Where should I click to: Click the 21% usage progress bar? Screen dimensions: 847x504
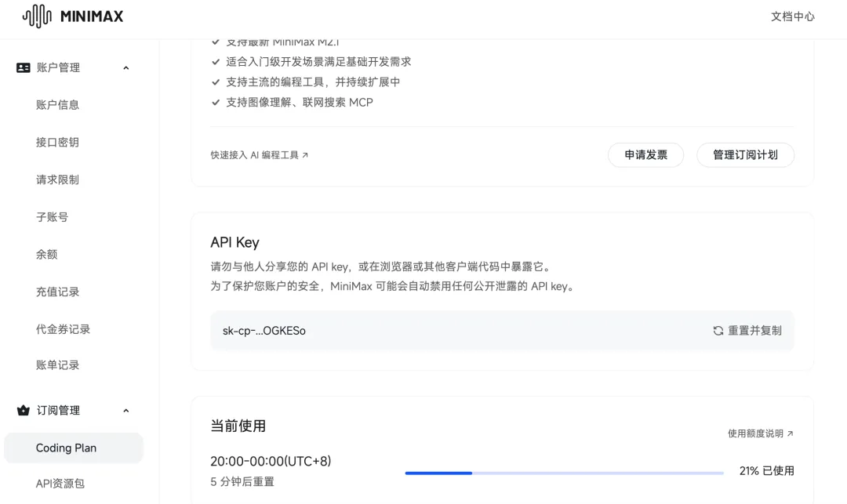click(x=565, y=473)
